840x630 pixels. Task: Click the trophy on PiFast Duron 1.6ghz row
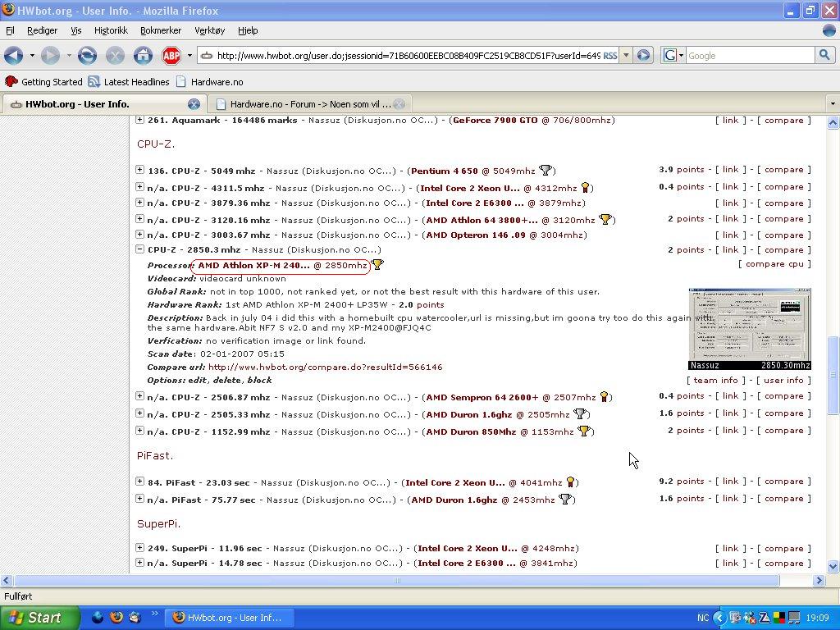[564, 500]
